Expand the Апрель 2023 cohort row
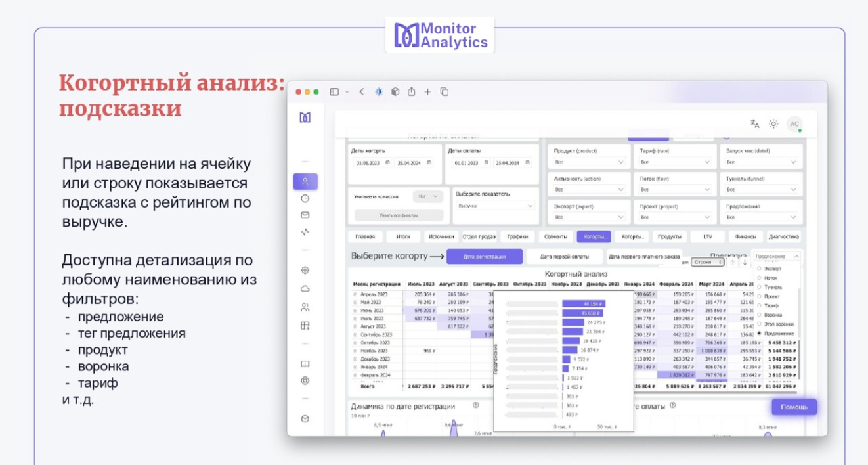 point(355,294)
